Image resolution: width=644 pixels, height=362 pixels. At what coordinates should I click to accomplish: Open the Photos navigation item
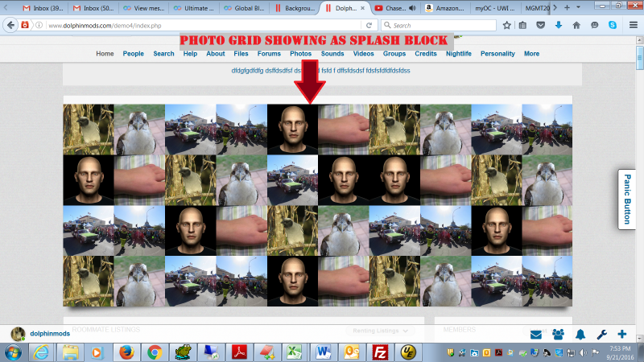pos(300,54)
